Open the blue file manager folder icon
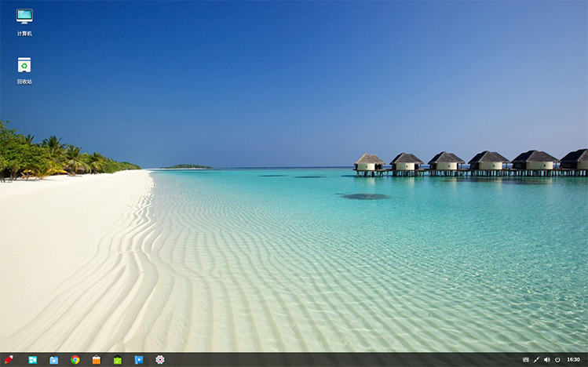This screenshot has width=588, height=367. point(54,360)
